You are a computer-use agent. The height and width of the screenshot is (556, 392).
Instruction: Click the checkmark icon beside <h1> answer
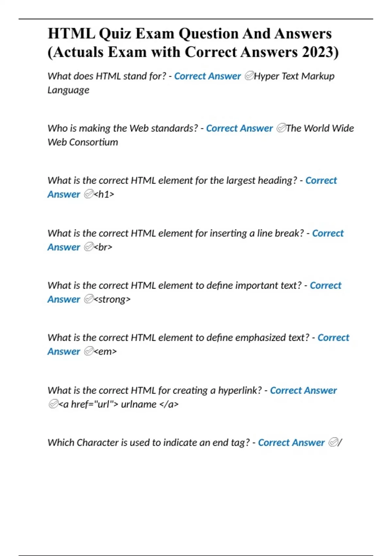[89, 194]
